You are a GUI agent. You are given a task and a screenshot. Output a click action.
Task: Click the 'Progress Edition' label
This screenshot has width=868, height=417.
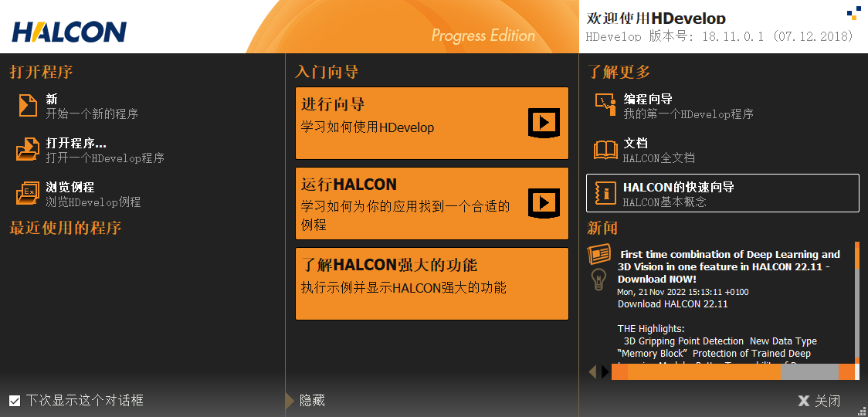tap(483, 36)
